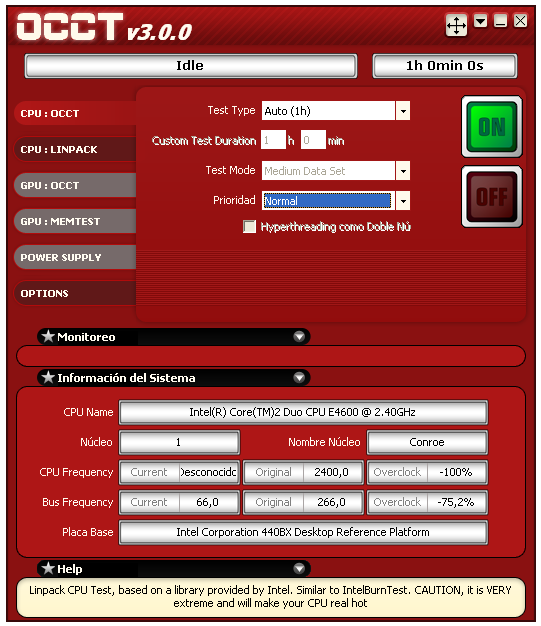Image resolution: width=541 pixels, height=626 pixels.
Task: Collapse the Información del Sistema section
Action: pyautogui.click(x=299, y=377)
